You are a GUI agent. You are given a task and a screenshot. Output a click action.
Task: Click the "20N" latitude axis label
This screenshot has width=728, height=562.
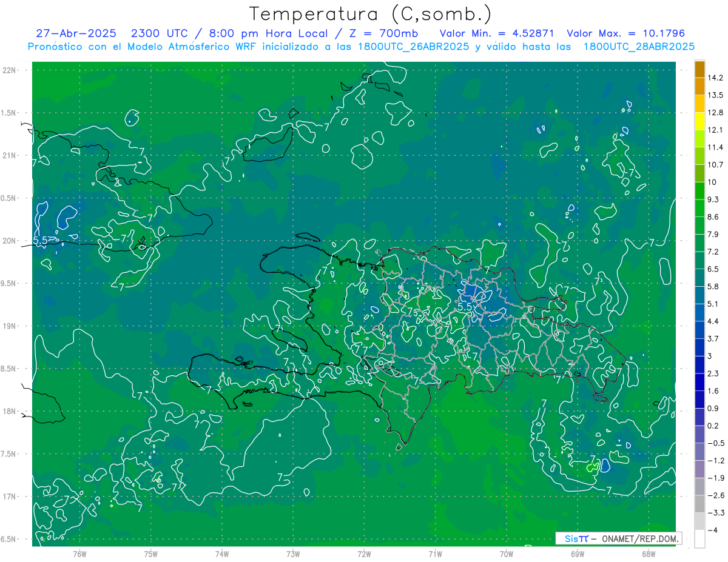[10, 241]
